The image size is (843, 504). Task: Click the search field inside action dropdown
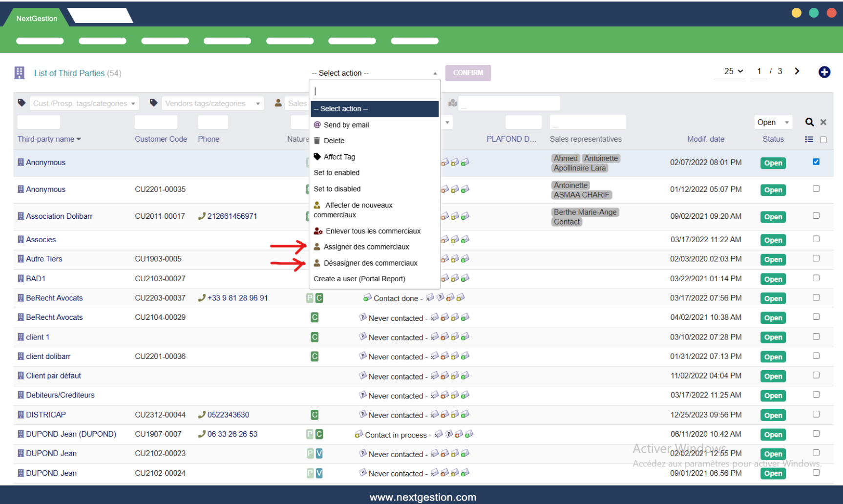[x=375, y=91]
